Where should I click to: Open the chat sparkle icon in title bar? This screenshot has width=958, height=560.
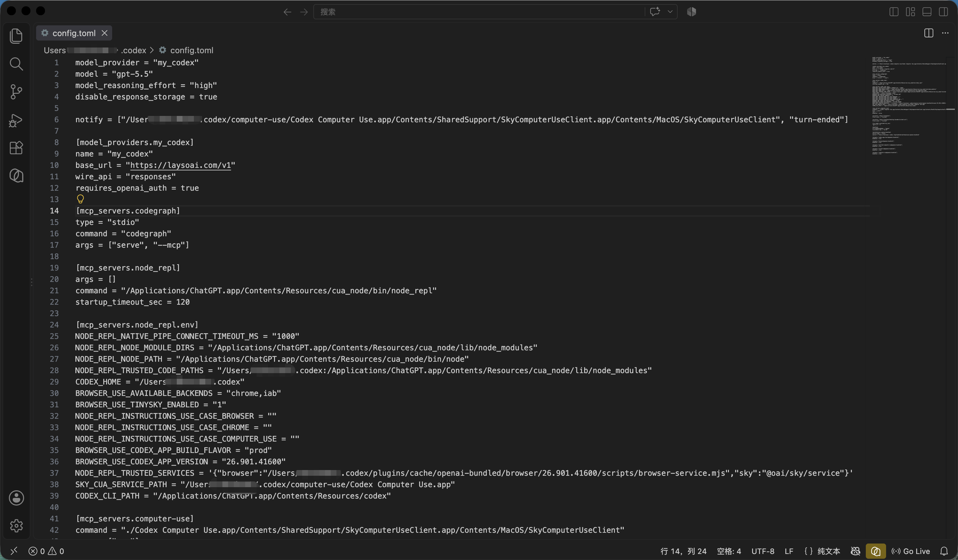click(655, 12)
